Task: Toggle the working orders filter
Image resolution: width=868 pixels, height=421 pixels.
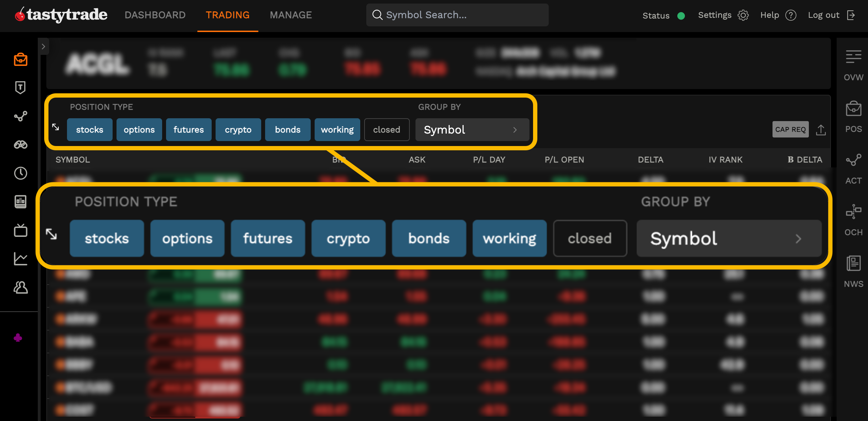Action: pos(337,130)
